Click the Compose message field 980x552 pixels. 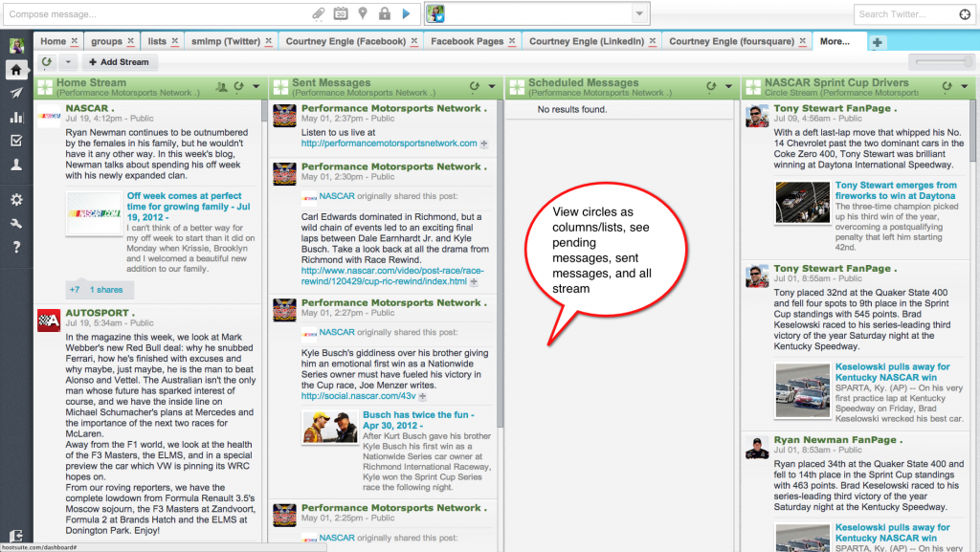pos(156,13)
